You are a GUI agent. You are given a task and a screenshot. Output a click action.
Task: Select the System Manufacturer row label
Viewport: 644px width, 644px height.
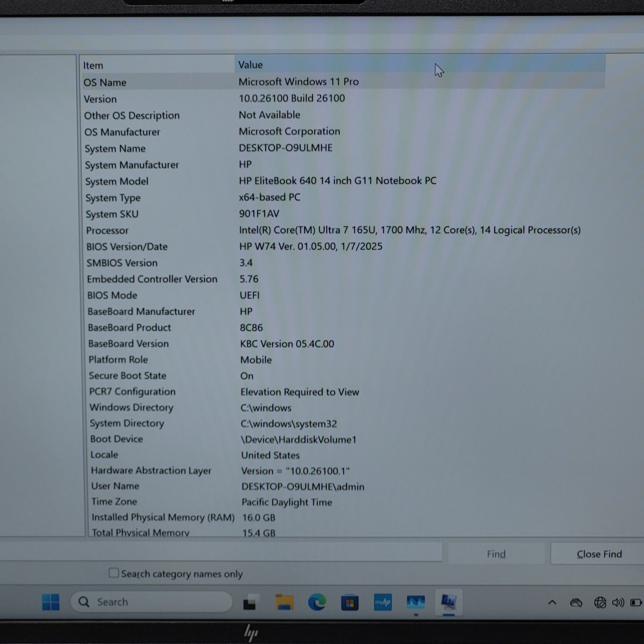(x=132, y=165)
